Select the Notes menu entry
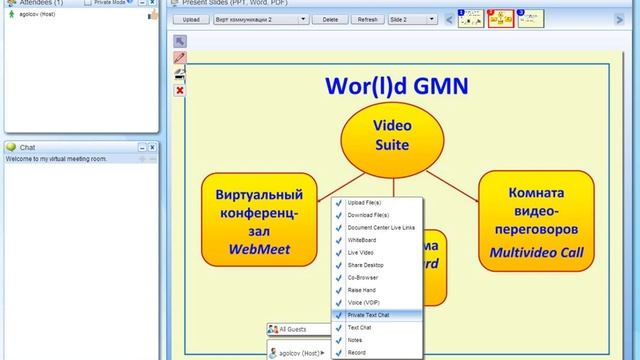 point(377,340)
